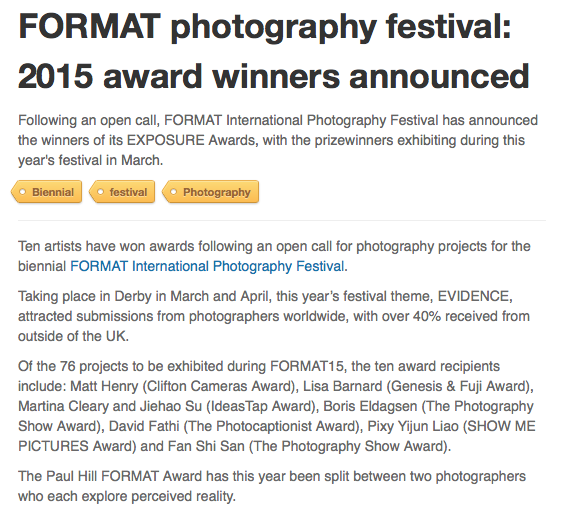Open FORMAT International Photography Festival link

[x=207, y=266]
